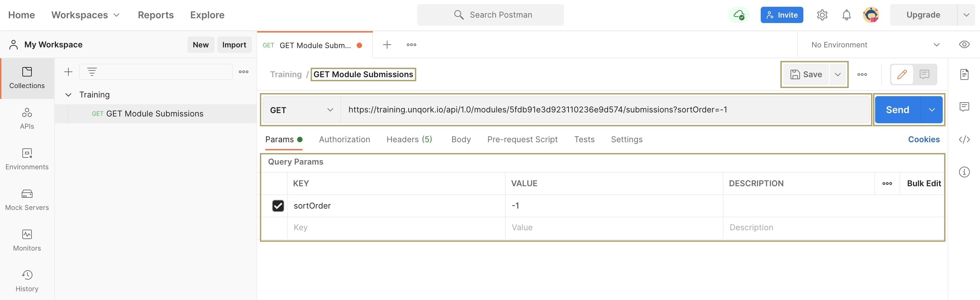
Task: Click the Upgrade button
Action: (x=923, y=15)
